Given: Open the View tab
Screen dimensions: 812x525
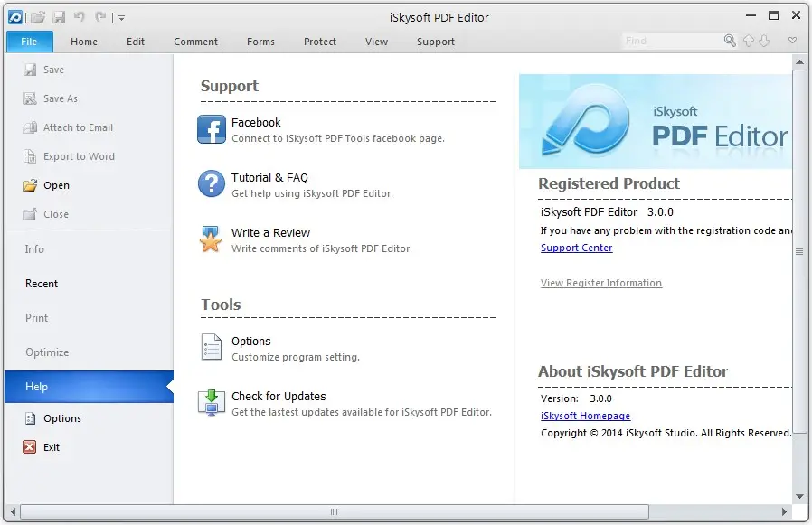Looking at the screenshot, I should (376, 42).
